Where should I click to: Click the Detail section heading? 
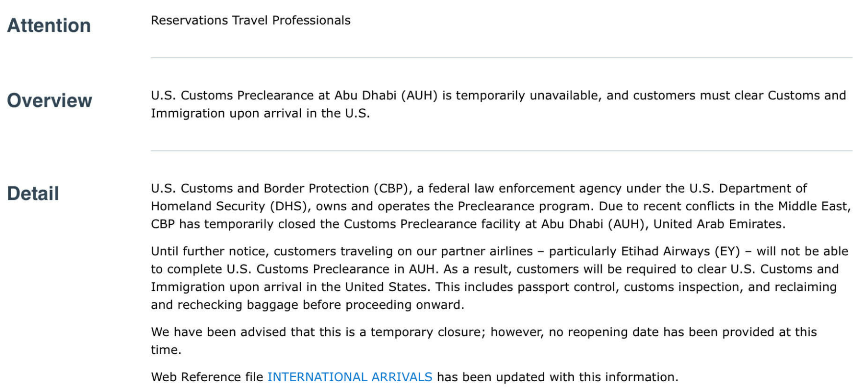coord(33,194)
